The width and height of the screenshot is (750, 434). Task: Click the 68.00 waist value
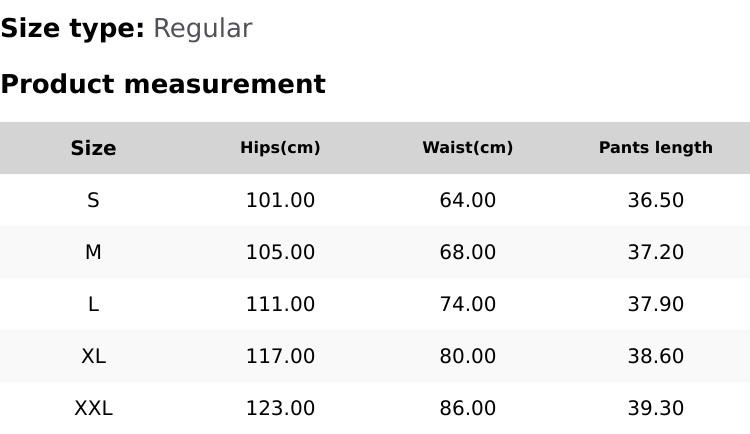467,252
